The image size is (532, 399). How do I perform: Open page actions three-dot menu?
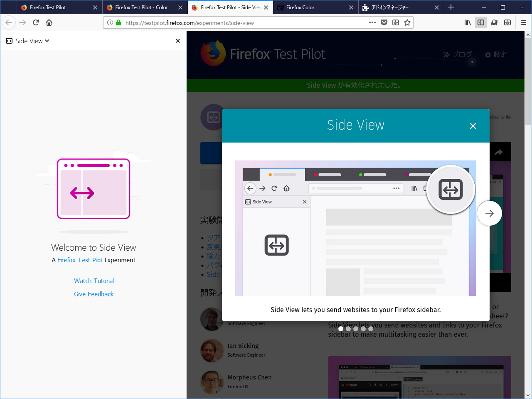[372, 23]
